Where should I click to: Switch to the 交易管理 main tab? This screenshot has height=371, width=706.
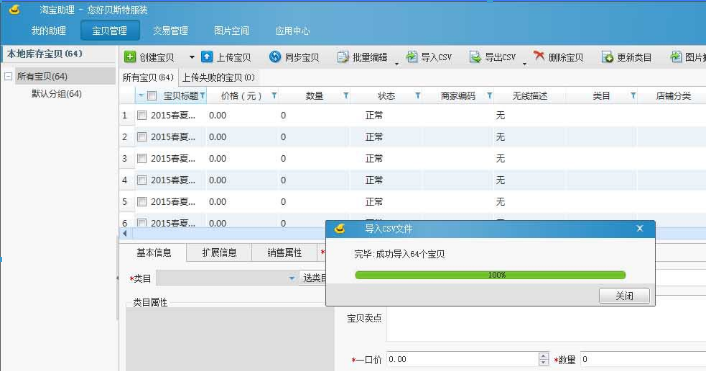point(170,31)
